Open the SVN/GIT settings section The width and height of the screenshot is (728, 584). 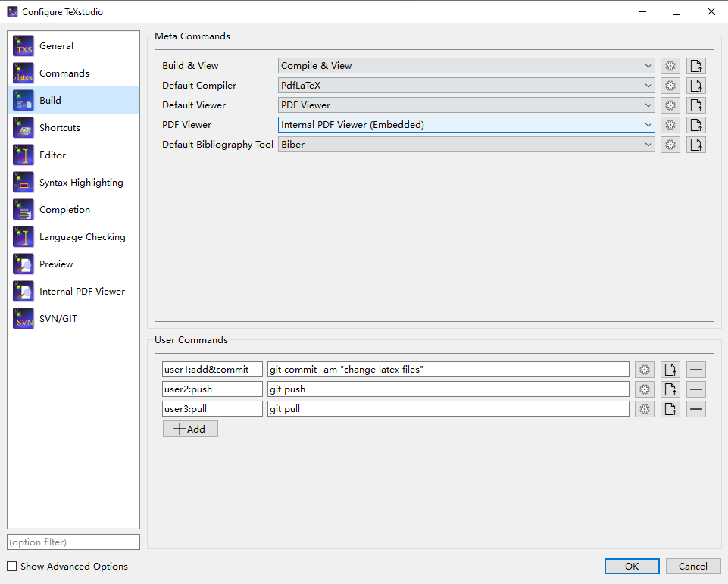(x=58, y=319)
